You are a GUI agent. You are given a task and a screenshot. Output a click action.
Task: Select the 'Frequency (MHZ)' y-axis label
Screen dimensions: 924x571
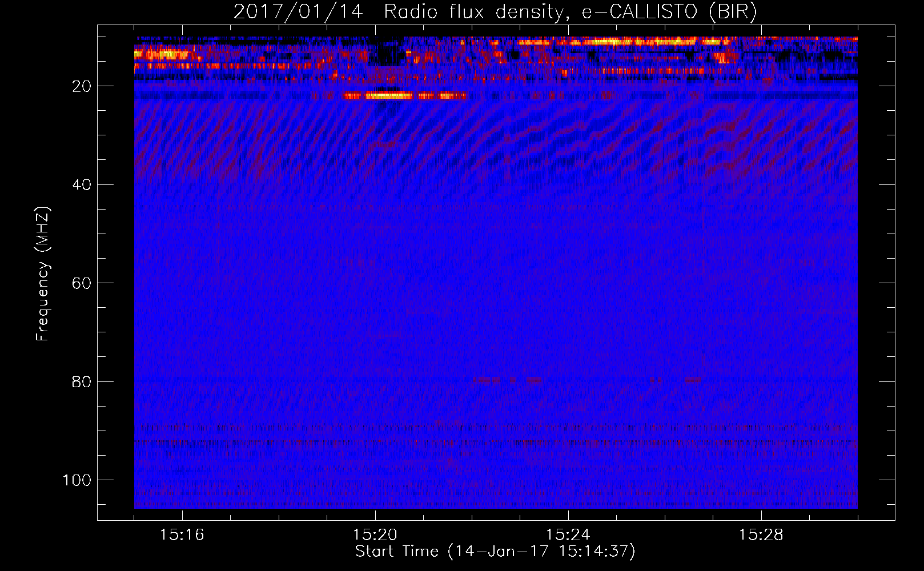(43, 274)
